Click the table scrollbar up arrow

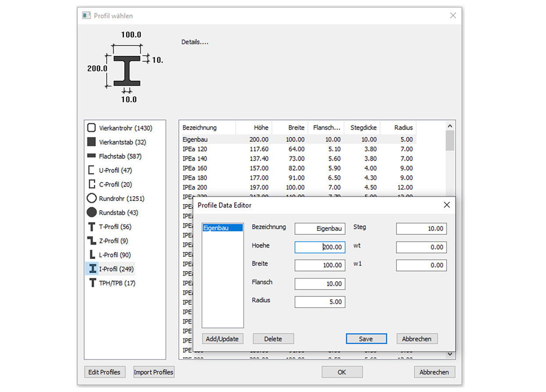point(450,126)
